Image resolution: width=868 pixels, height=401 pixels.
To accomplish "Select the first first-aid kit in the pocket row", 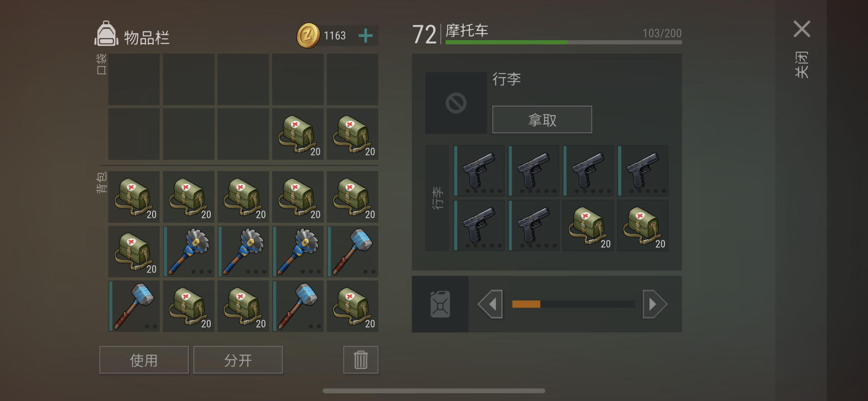I will tap(298, 134).
